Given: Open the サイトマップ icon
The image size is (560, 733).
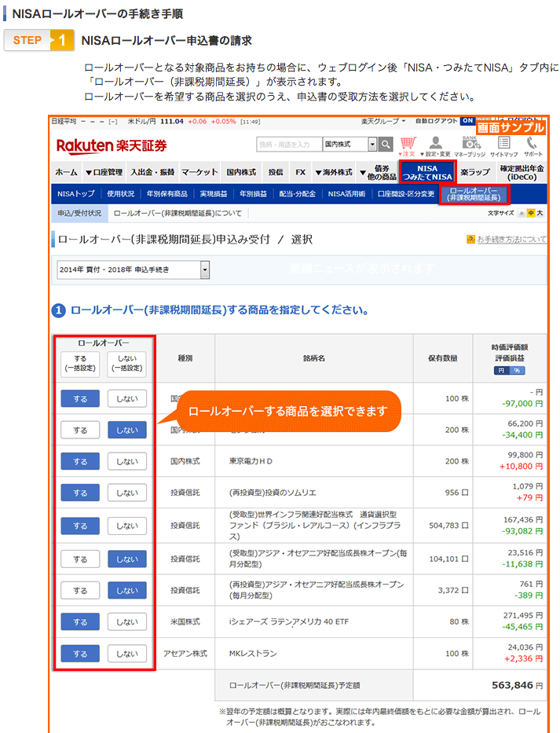Looking at the screenshot, I should click(504, 146).
